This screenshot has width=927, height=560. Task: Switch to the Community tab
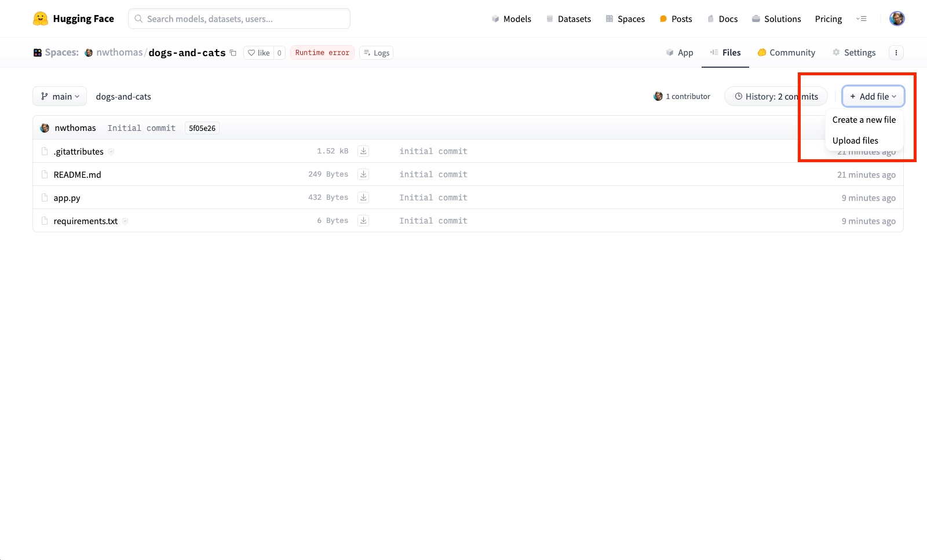[786, 53]
